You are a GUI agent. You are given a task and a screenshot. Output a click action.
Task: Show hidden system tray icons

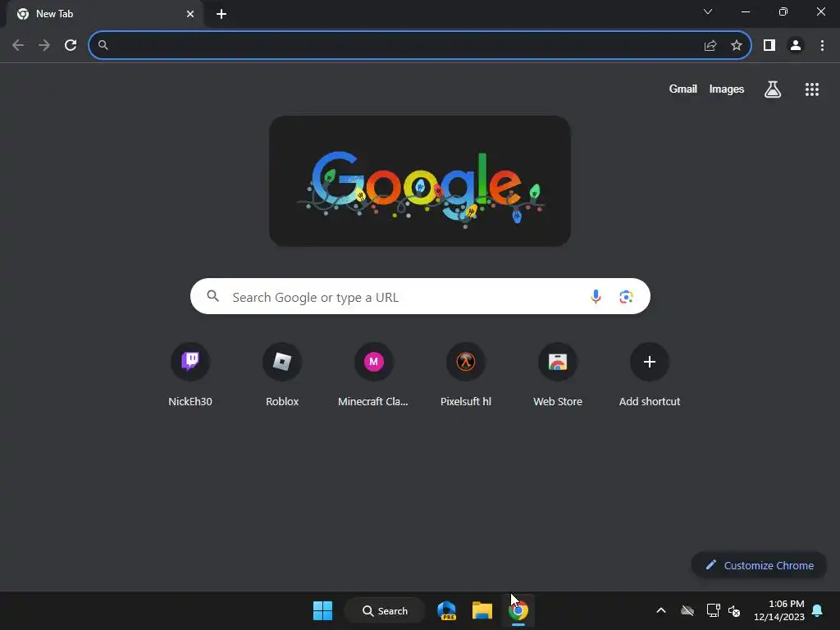pyautogui.click(x=661, y=610)
